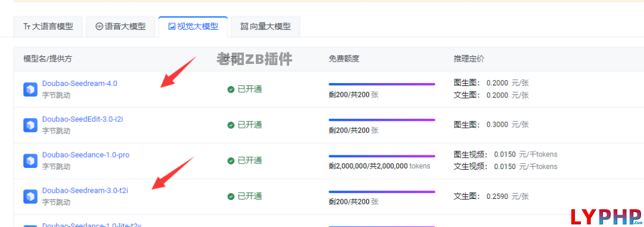
Task: Click 已开通 status in Doubao-Seedream-3.0-t2i row
Action: pos(250,197)
